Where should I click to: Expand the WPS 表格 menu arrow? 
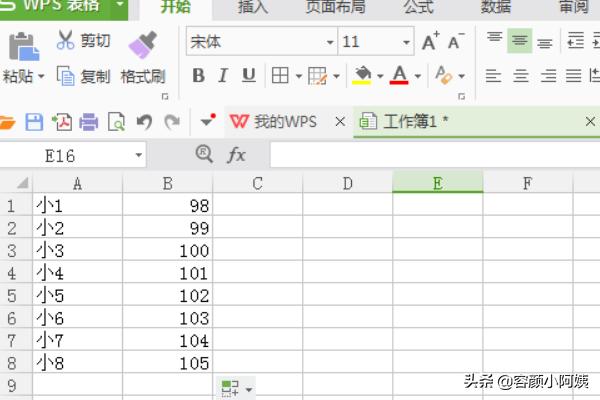click(x=120, y=5)
